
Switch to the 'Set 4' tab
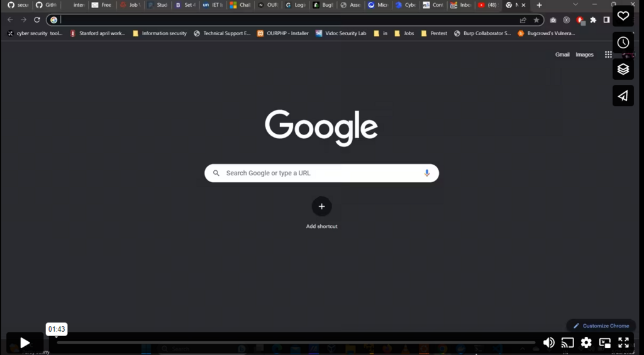(x=186, y=5)
